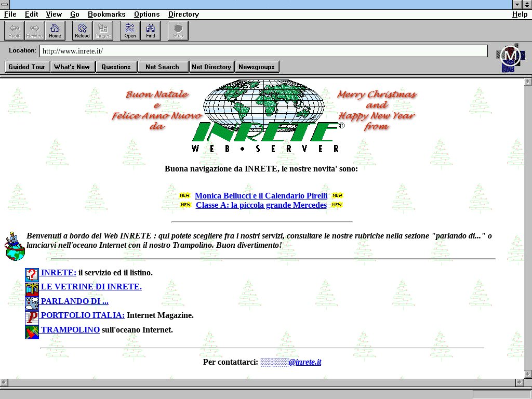Click the Location URL input field
This screenshot has height=399, width=532.
pyautogui.click(x=263, y=51)
